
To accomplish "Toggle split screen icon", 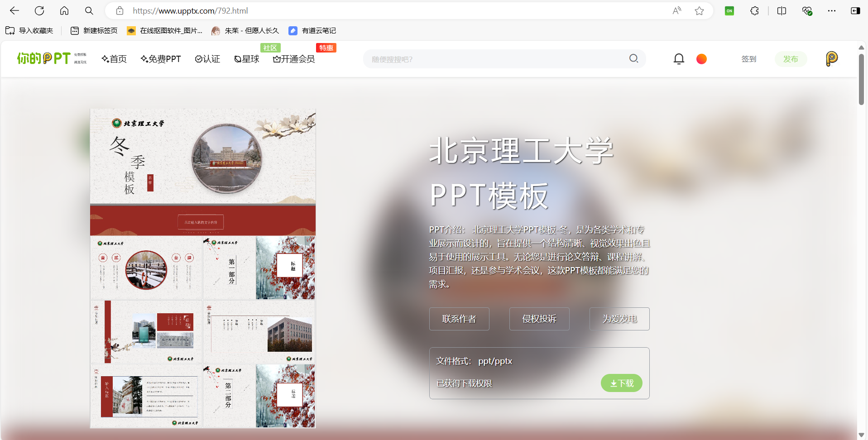I will coord(782,10).
